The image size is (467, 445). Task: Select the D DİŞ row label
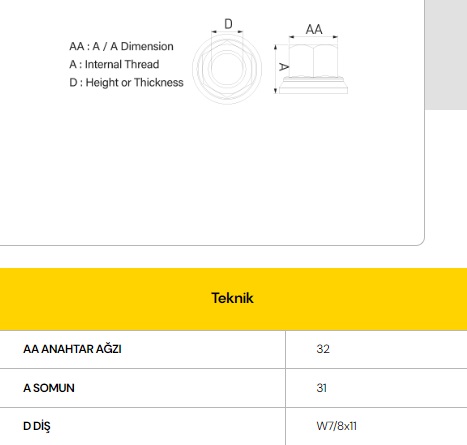[x=37, y=426]
